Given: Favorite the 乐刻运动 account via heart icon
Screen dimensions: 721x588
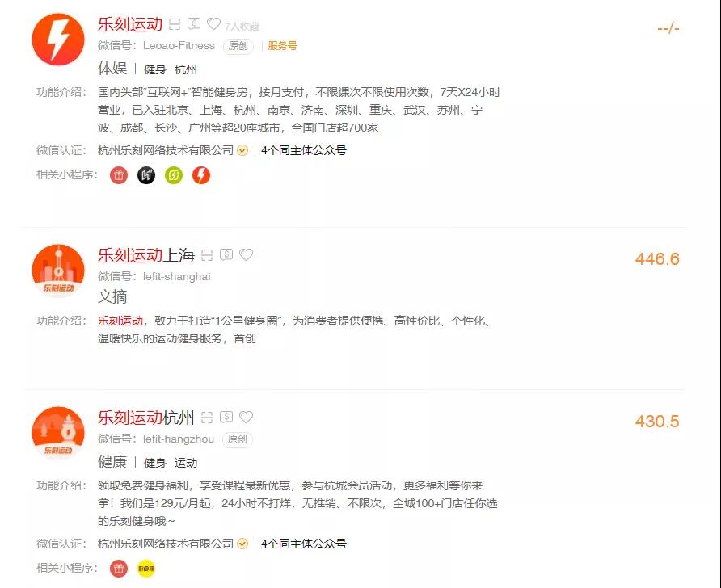Looking at the screenshot, I should point(214,23).
